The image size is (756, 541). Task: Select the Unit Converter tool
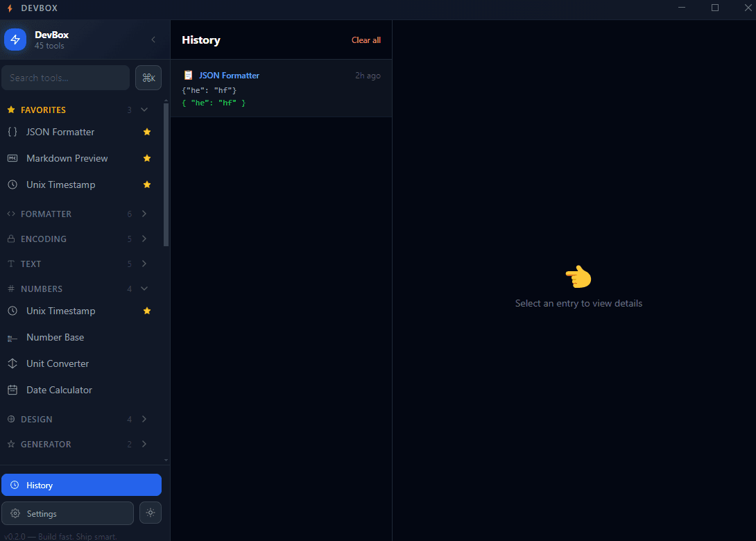point(58,363)
